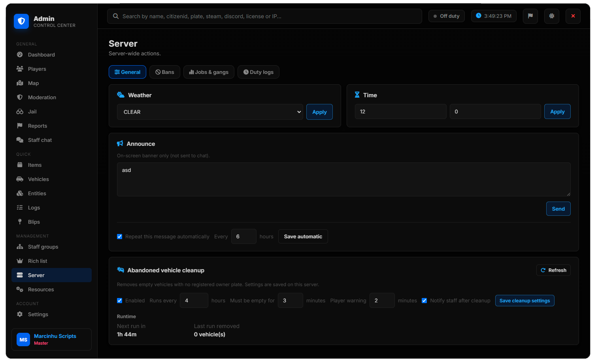The width and height of the screenshot is (598, 364).
Task: Disable the cleanup Enabled checkbox
Action: pyautogui.click(x=119, y=301)
